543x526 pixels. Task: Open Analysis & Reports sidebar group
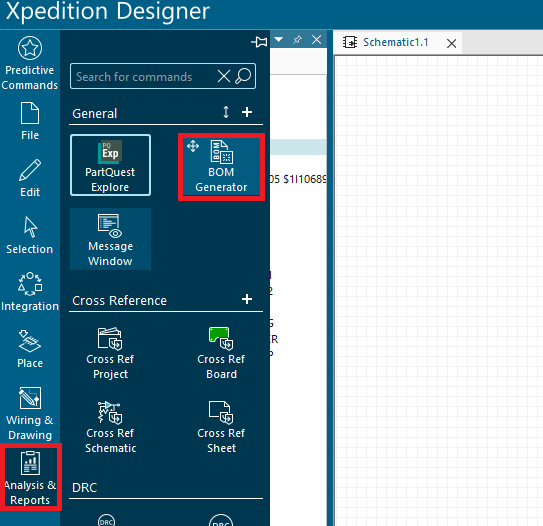click(x=30, y=478)
